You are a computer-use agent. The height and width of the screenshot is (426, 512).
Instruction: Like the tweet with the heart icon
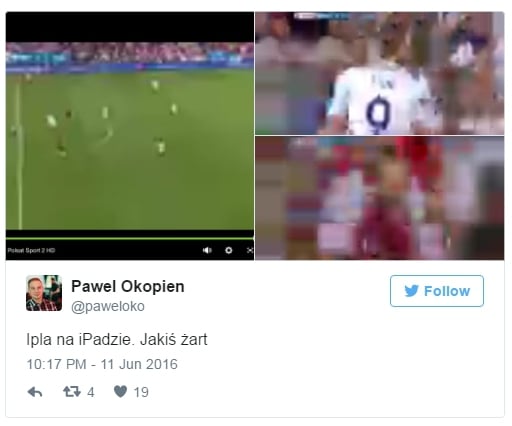coord(120,392)
